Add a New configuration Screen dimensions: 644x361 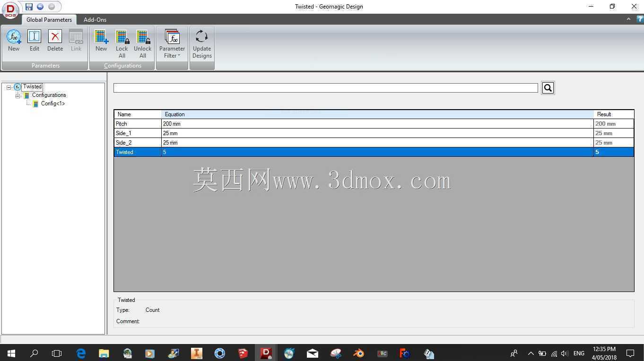101,41
